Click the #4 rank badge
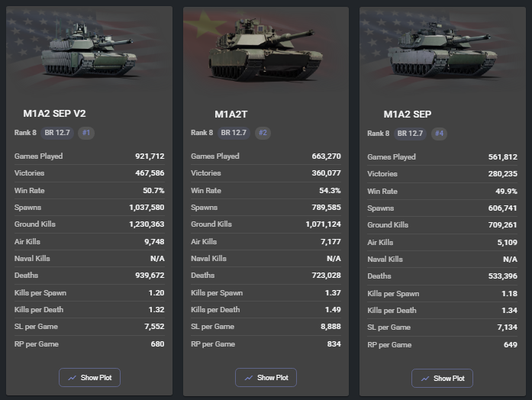532x400 pixels. (x=439, y=133)
